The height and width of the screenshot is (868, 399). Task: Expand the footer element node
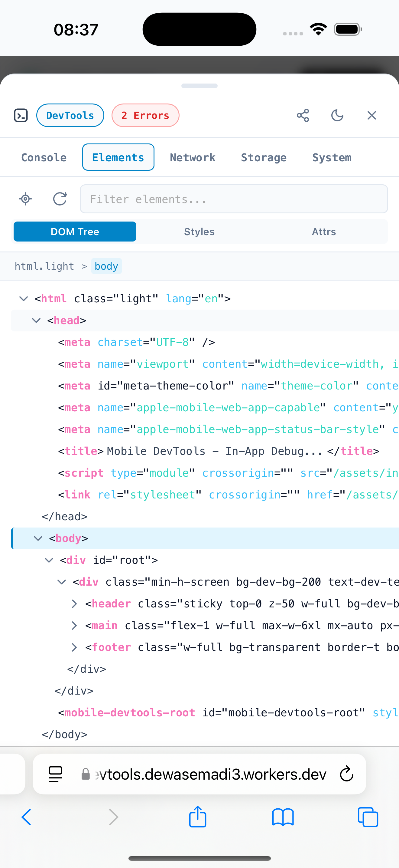click(75, 647)
